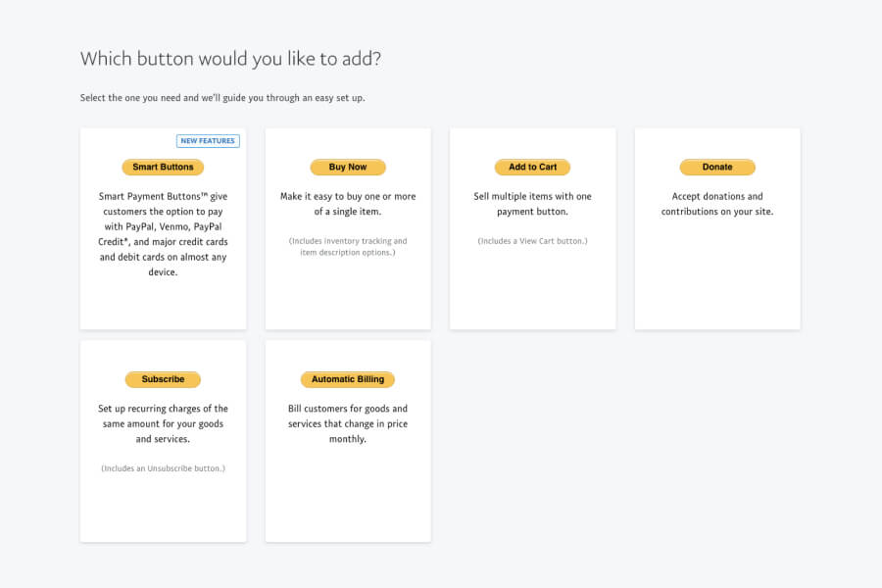Choose the Automatic Billing button
Screen dimensions: 882x588
[x=348, y=379]
